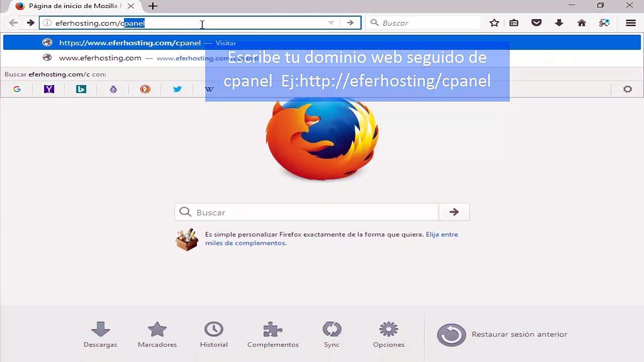The width and height of the screenshot is (644, 362).
Task: Search with DuckDuckGo engine icon
Action: 145,89
